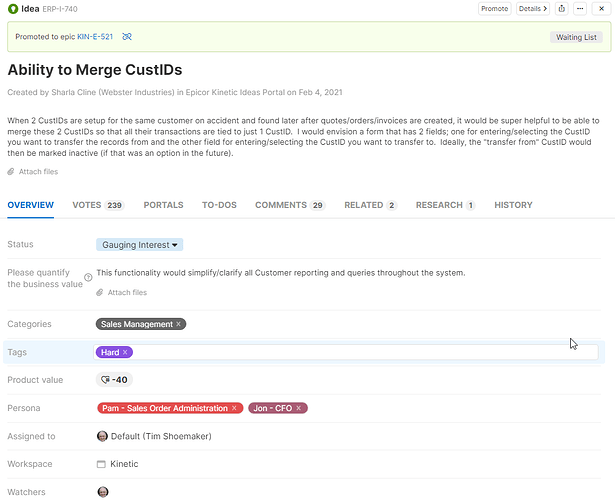Open the KIN-E-521 epic link
Viewport: 615px width, 500px height.
click(x=95, y=36)
